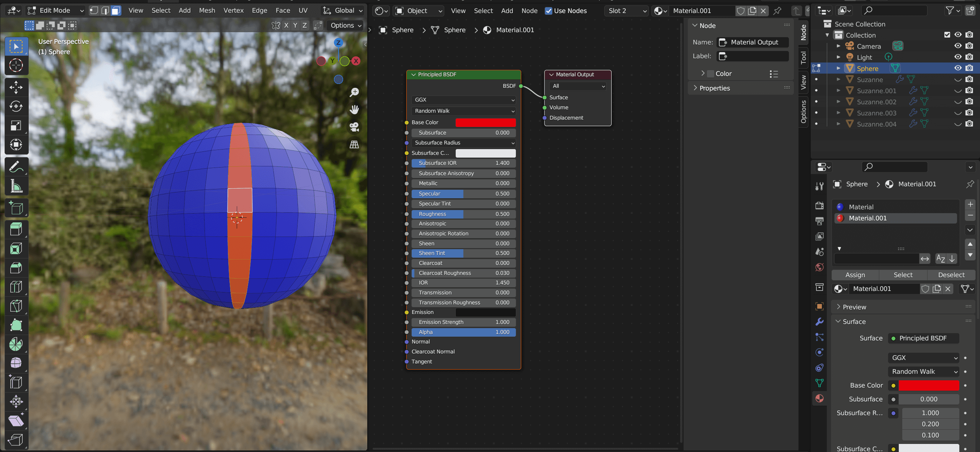Open the Edit Mode dropdown
The height and width of the screenshot is (452, 980).
pos(55,10)
